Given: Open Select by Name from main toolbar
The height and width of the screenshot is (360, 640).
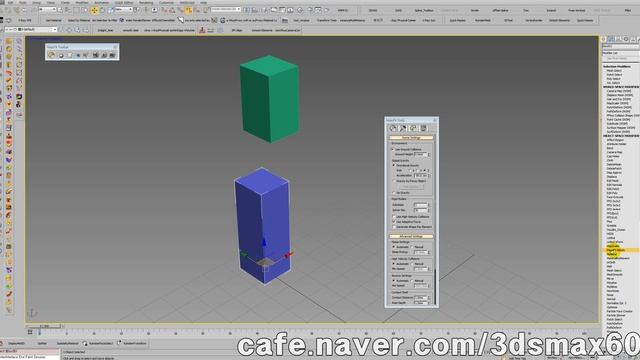Looking at the screenshot, I should (67, 10).
